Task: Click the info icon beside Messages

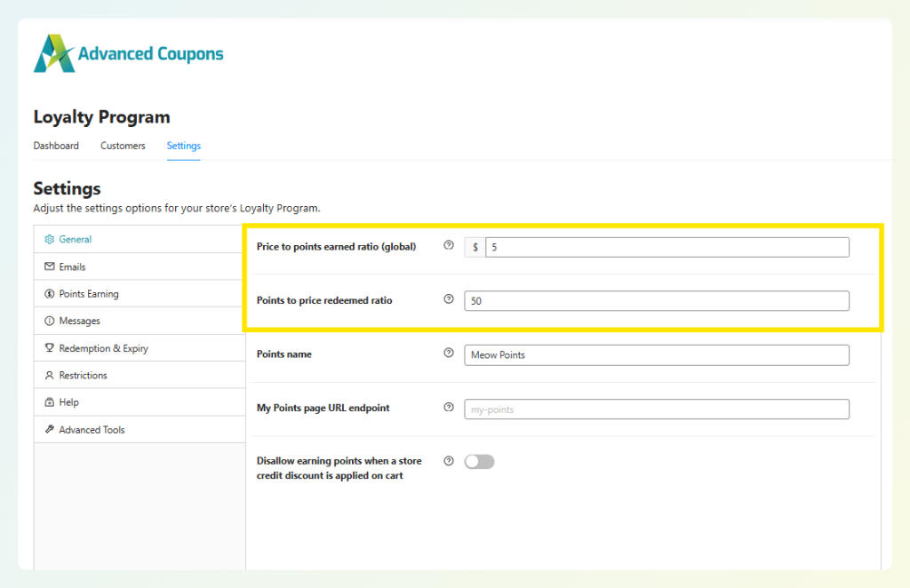Action: tap(49, 321)
